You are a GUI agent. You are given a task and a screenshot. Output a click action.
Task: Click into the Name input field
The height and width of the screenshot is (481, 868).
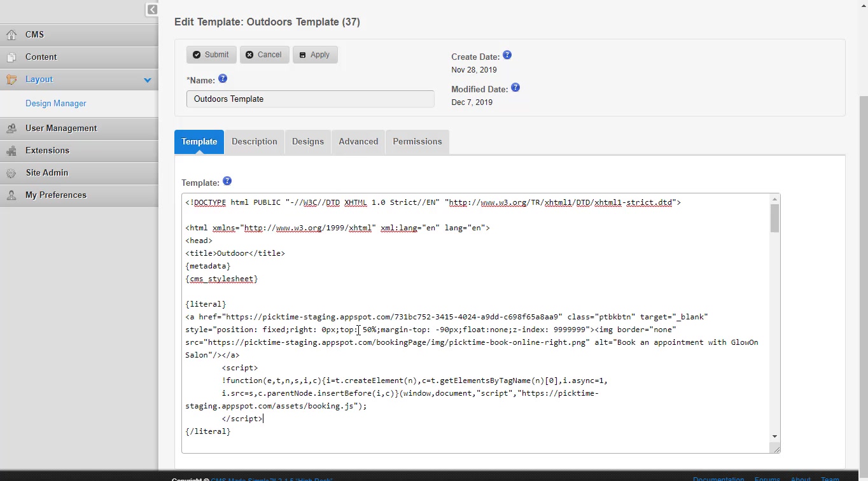[310, 99]
